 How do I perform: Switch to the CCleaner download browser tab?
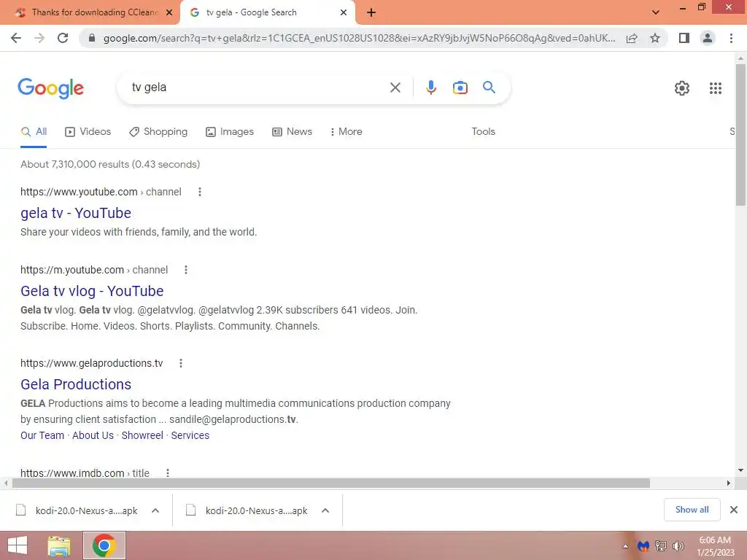coord(90,12)
